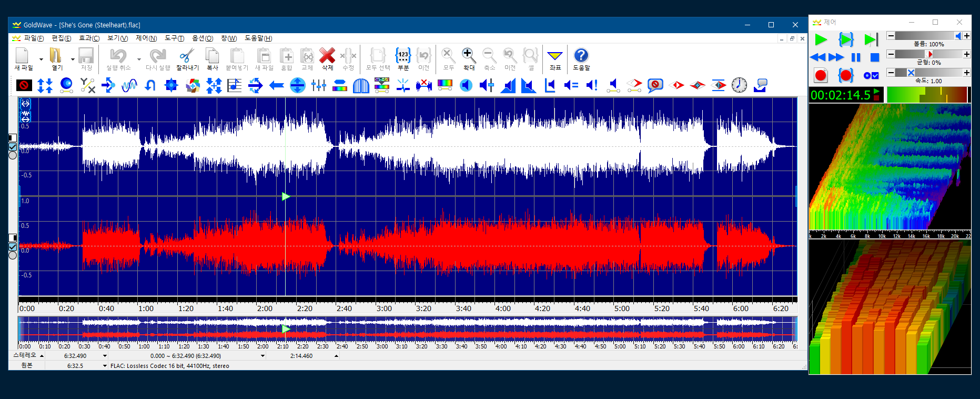
Task: Toggle the left channel white checkbox
Action: (13, 147)
